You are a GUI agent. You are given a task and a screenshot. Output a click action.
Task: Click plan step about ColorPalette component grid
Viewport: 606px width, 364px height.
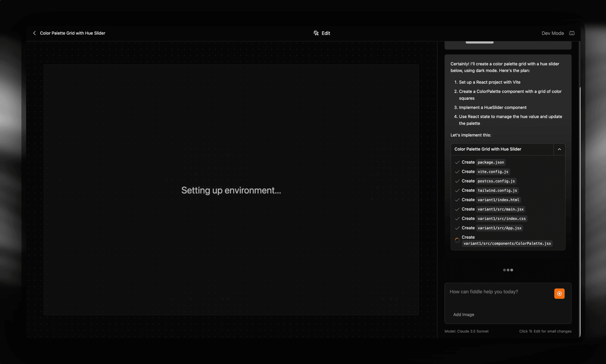[510, 95]
